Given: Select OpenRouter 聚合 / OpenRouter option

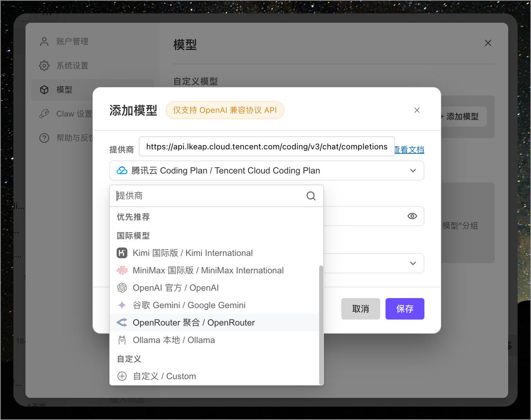Looking at the screenshot, I should (x=214, y=323).
